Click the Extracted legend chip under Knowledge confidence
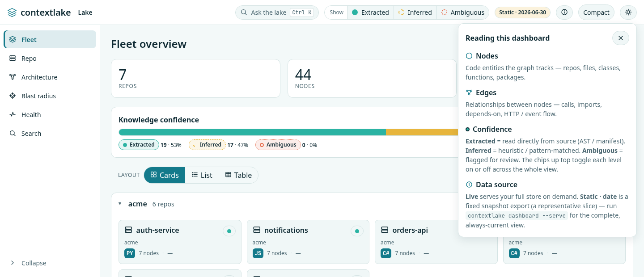 pos(139,145)
